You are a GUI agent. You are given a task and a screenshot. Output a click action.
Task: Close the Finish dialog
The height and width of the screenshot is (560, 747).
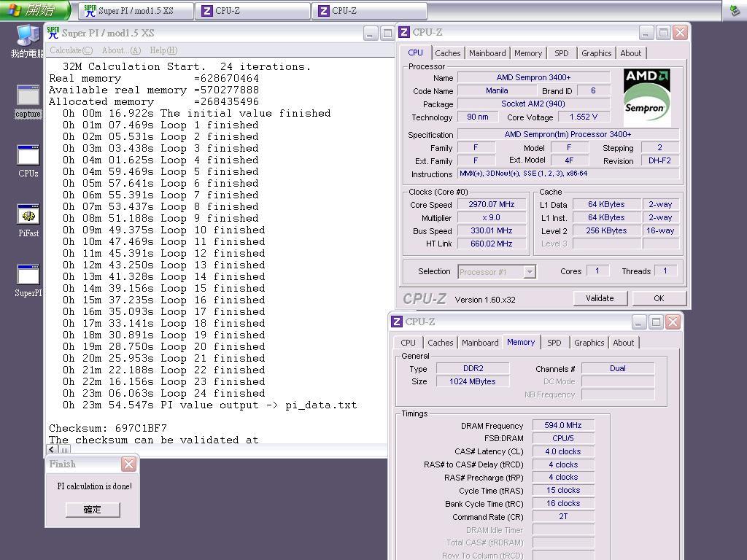pos(128,464)
